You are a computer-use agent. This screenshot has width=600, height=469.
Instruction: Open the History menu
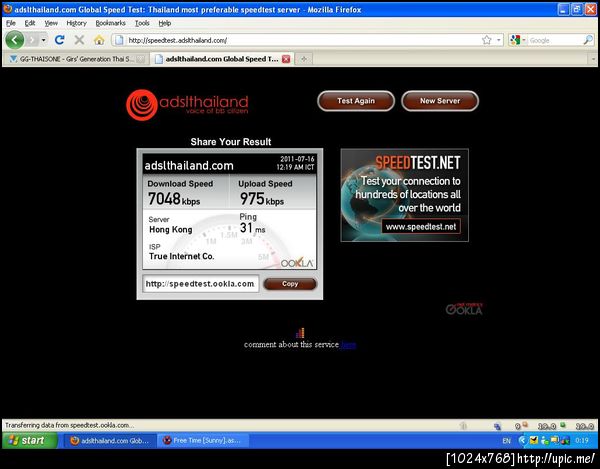click(77, 23)
